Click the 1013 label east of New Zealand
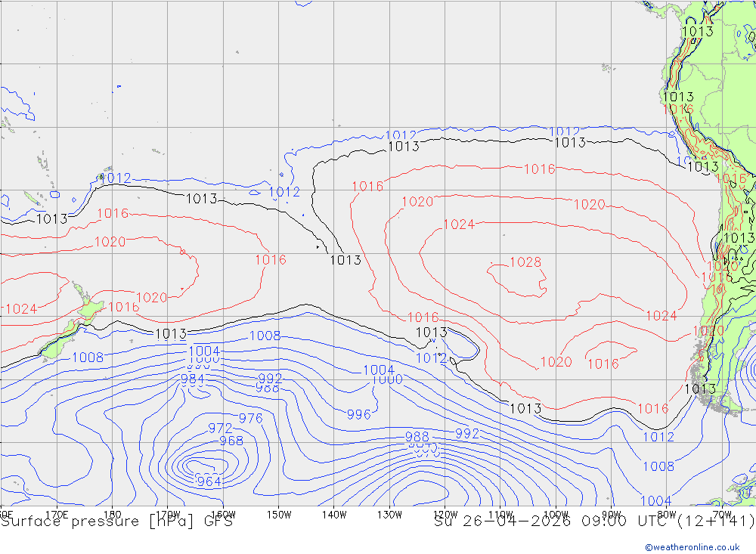This screenshot has height=554, width=756. pos(171,333)
